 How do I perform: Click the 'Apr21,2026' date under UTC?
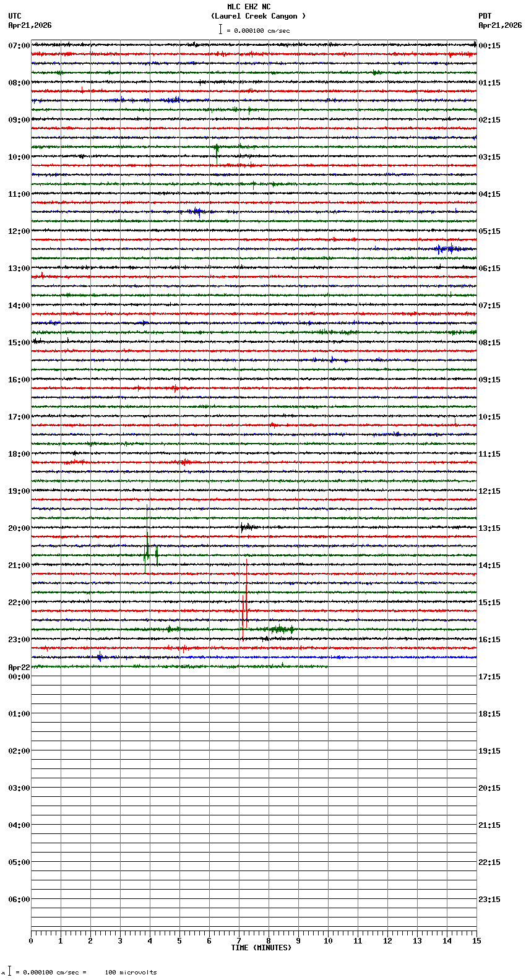point(30,25)
